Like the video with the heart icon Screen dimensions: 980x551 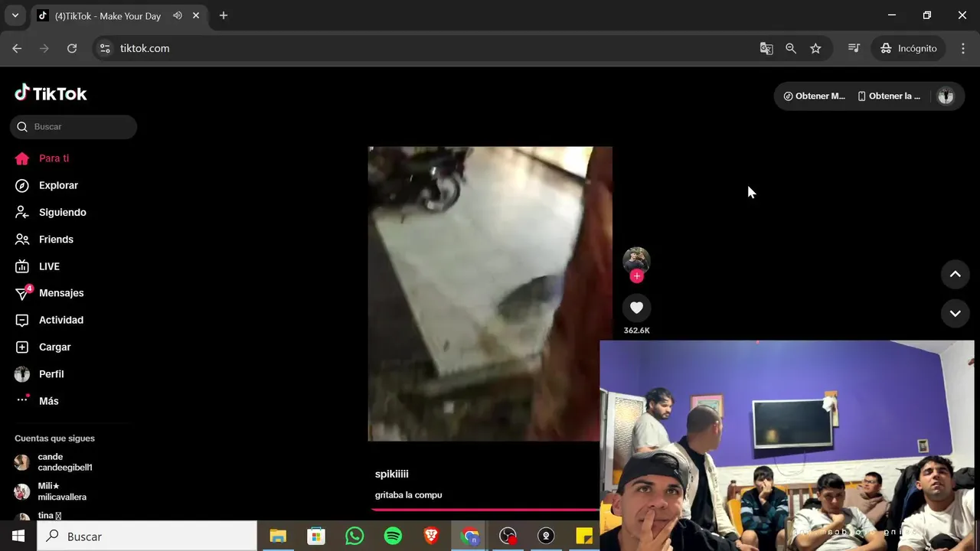coord(636,308)
